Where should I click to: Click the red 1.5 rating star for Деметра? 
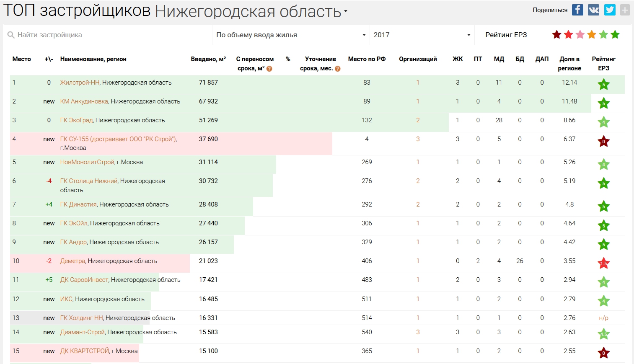(x=603, y=263)
